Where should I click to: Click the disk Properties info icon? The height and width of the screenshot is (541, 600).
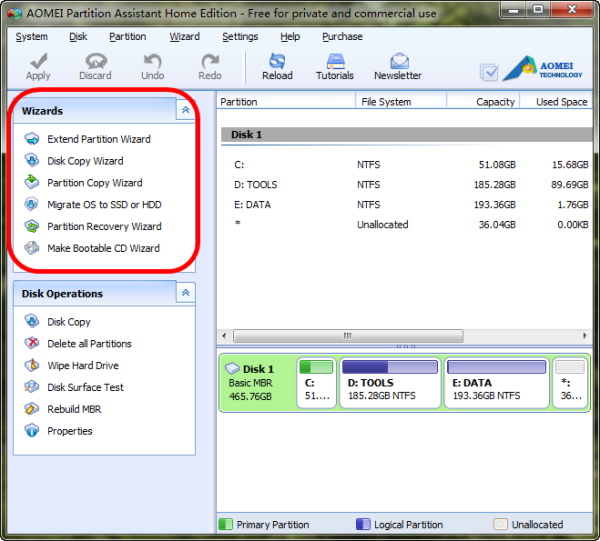click(x=32, y=431)
